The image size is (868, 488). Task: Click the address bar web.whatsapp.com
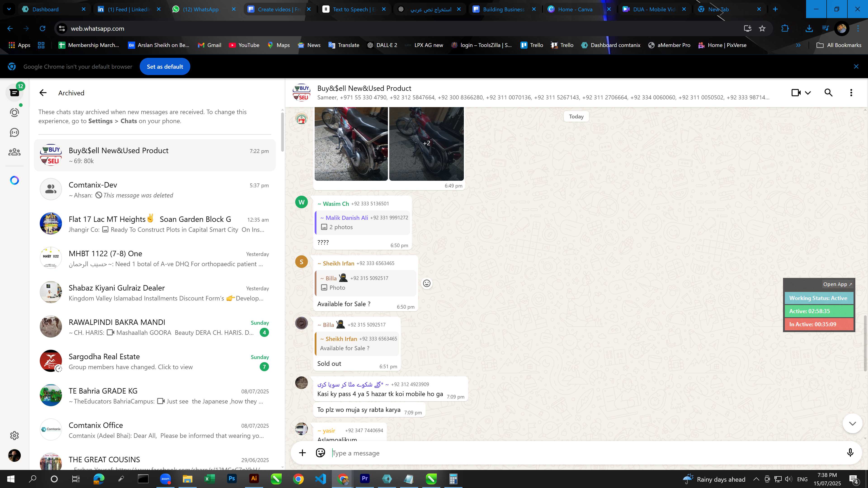click(398, 29)
